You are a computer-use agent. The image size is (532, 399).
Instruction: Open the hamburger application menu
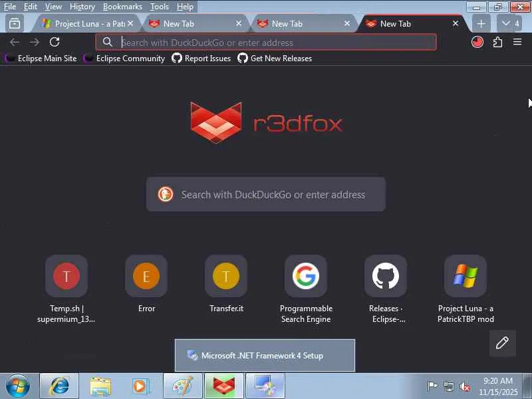[x=517, y=42]
